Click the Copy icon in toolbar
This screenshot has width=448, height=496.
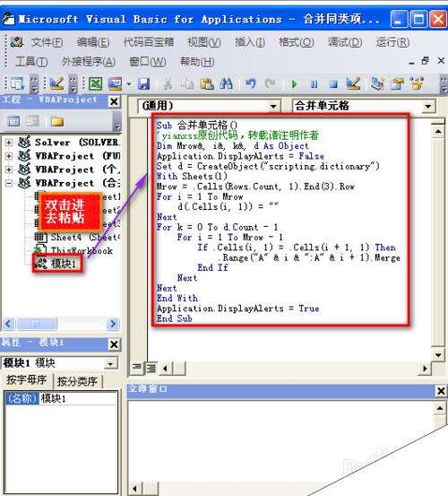187,83
